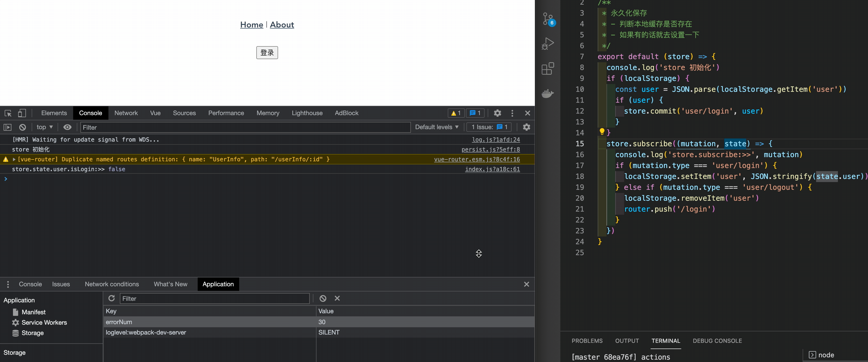Switch to the Network tab
Viewport: 868px width, 362px height.
pos(126,113)
